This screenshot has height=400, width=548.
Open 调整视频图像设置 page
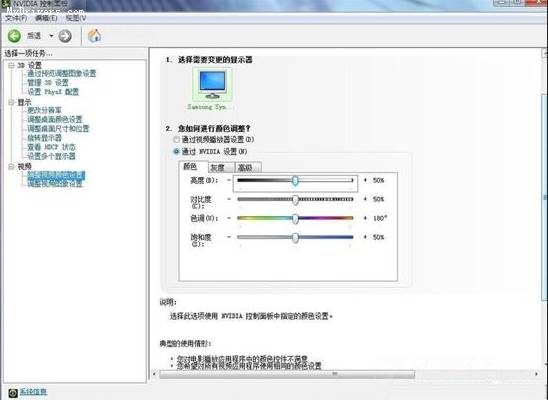point(55,183)
